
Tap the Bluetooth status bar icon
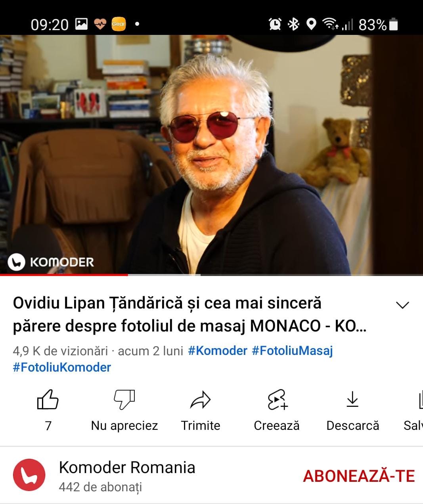(x=293, y=24)
